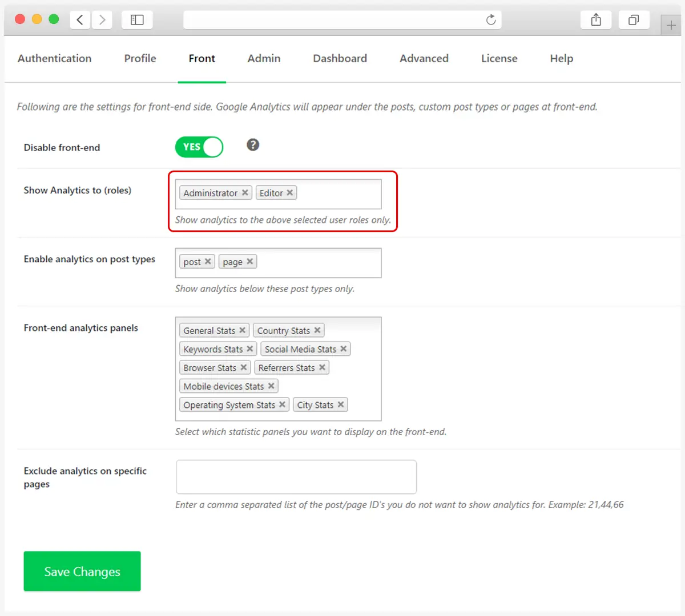Save Changes to settings
This screenshot has width=685, height=616.
[82, 571]
